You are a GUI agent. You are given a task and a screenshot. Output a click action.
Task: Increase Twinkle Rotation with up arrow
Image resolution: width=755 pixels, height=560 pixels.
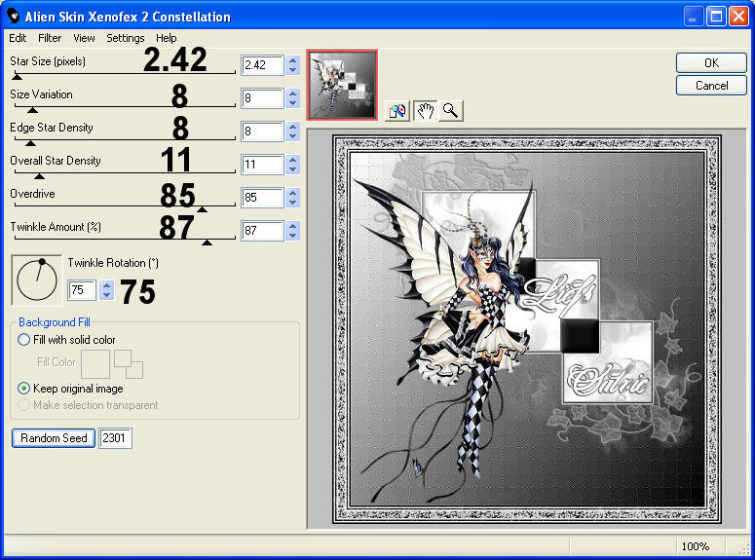click(x=107, y=285)
